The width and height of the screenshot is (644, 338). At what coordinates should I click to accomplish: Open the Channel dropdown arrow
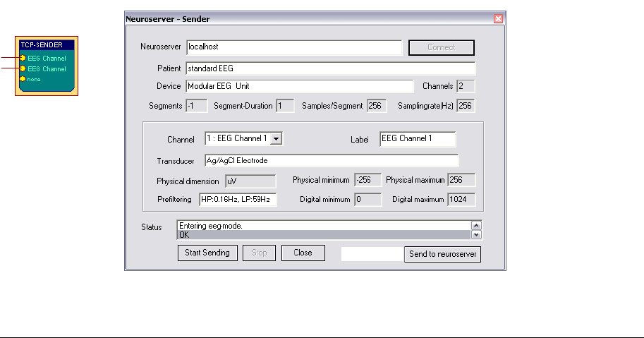(277, 139)
